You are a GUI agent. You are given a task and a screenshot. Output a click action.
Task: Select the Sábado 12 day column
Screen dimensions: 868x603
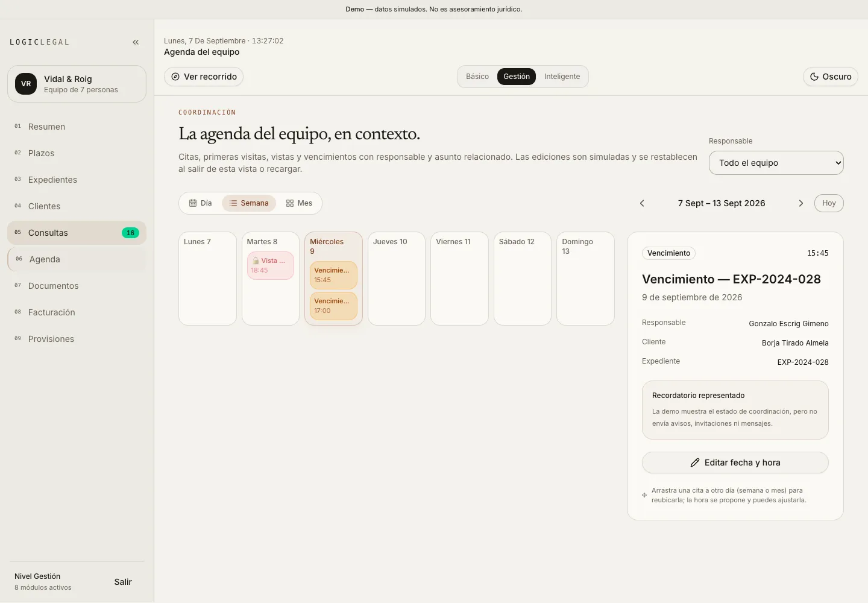point(523,279)
